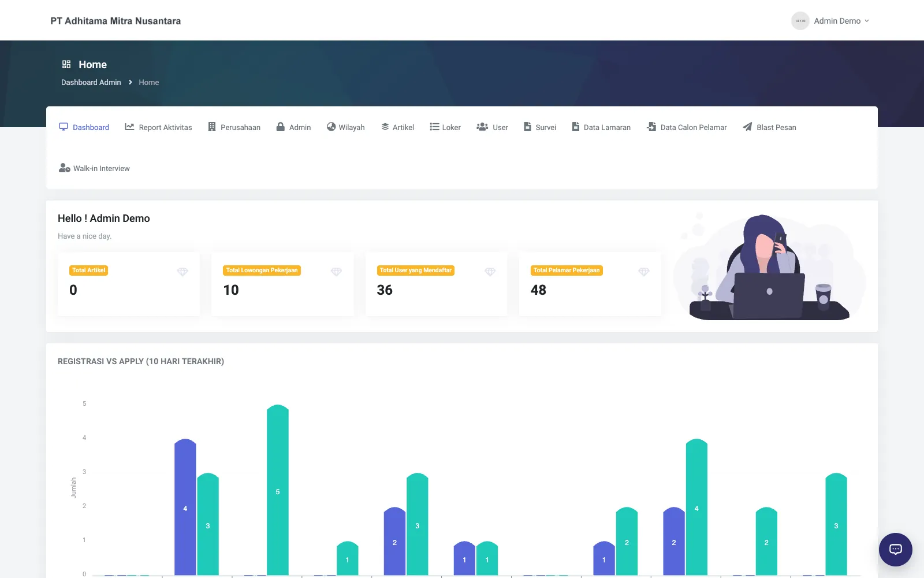Click diamond icon on Total User yang Mendaftar card

[490, 272]
